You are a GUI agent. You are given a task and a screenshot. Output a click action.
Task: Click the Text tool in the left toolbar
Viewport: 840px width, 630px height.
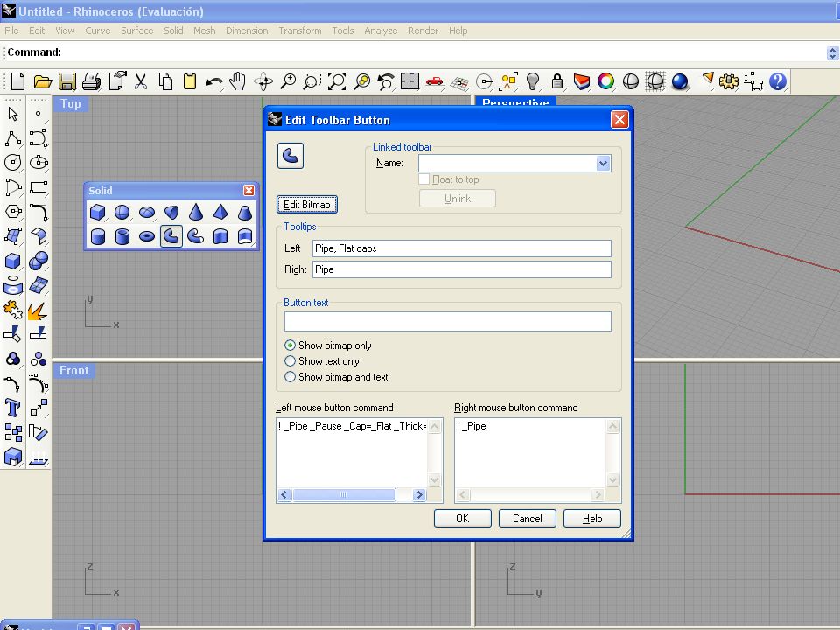13,409
